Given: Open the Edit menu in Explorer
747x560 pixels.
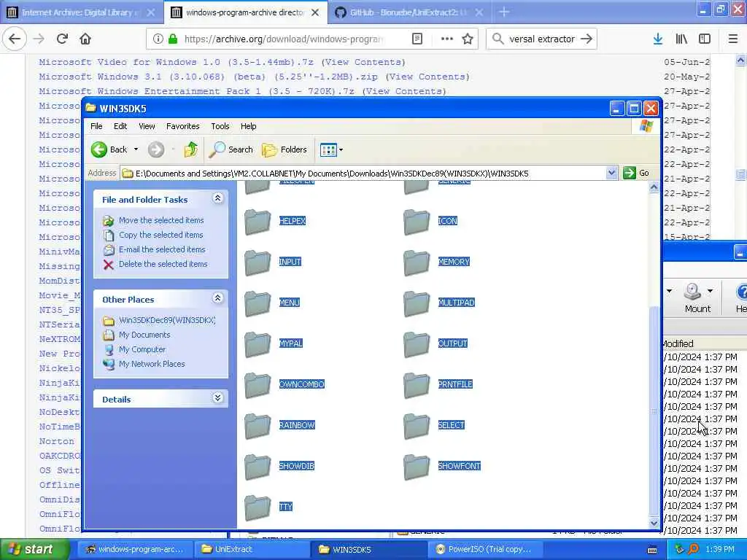Looking at the screenshot, I should [x=120, y=126].
